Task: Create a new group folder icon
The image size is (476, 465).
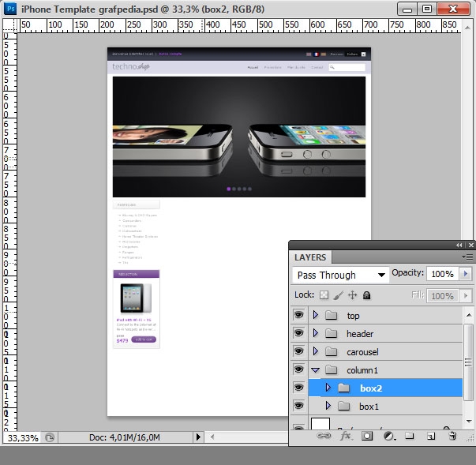Action: click(x=410, y=436)
